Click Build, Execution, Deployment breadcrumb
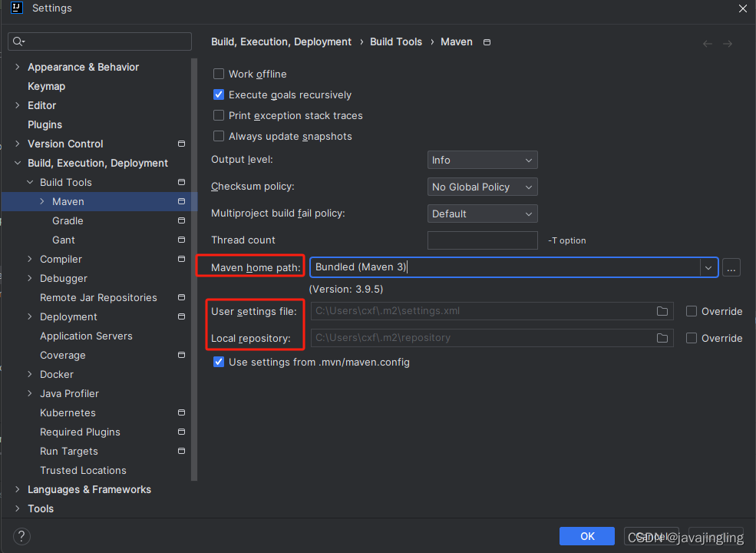Viewport: 756px width, 553px height. pyautogui.click(x=281, y=42)
